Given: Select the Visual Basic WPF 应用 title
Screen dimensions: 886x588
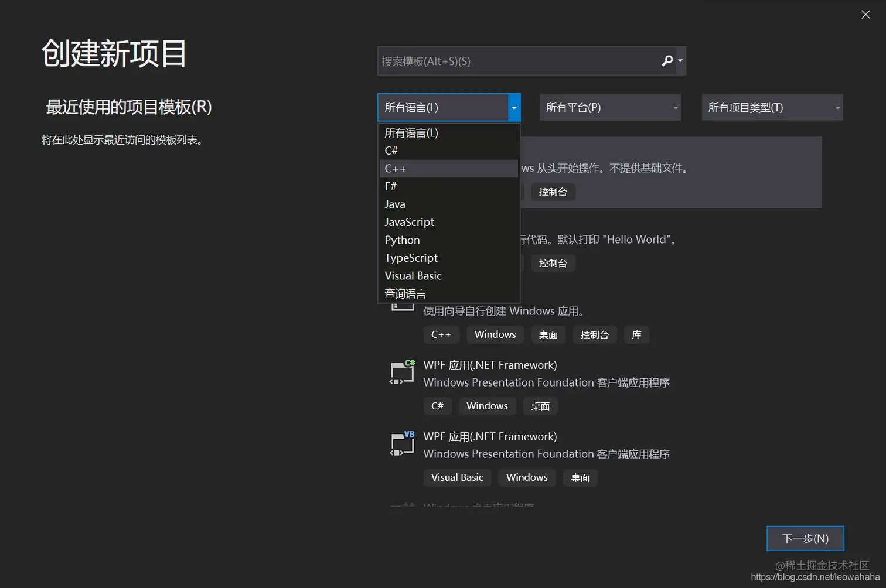Looking at the screenshot, I should pos(490,436).
